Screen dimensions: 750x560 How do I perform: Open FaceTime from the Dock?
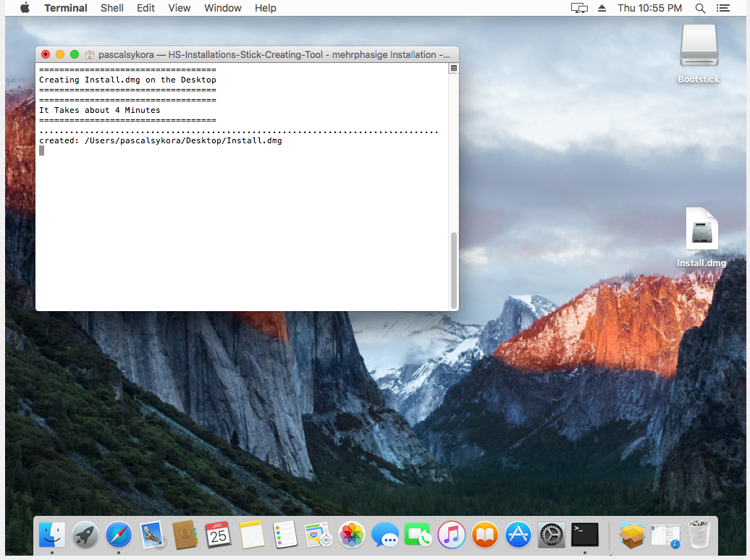(x=418, y=534)
